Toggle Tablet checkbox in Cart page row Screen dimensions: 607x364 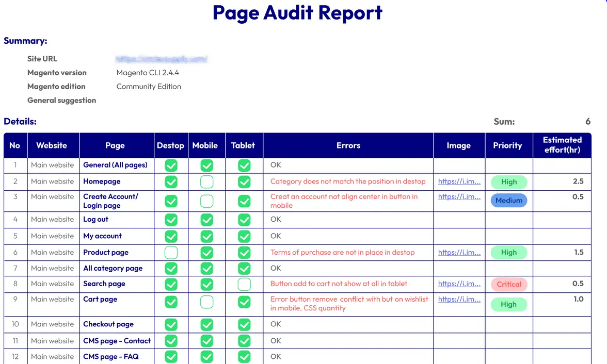(x=244, y=302)
